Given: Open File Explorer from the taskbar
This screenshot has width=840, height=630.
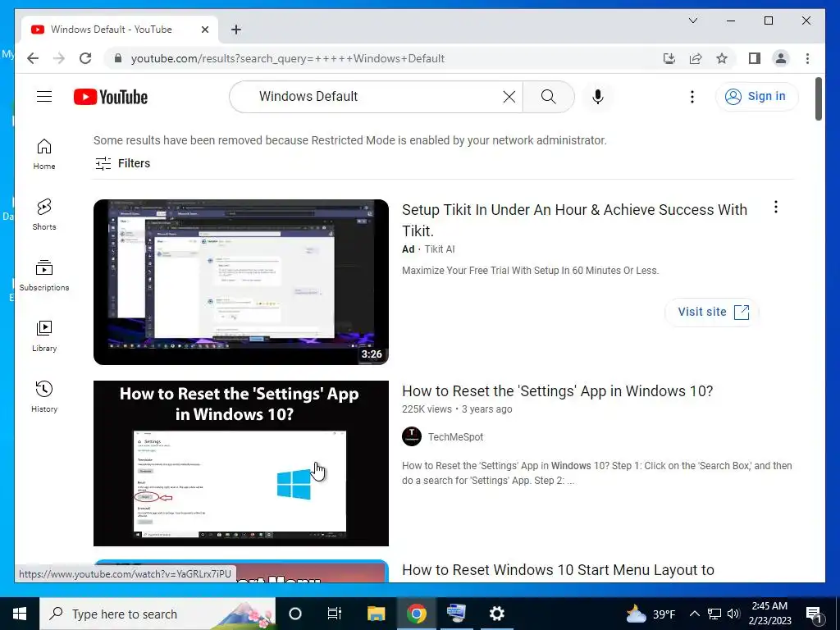Looking at the screenshot, I should click(376, 614).
